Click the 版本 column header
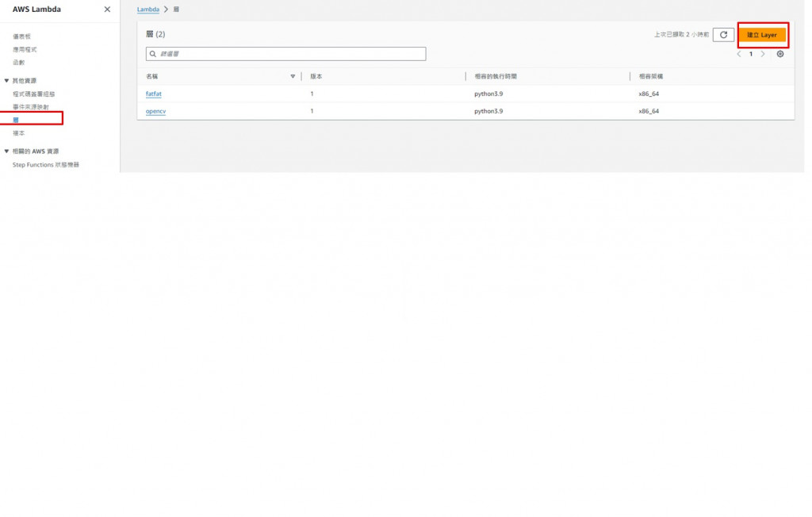812x517 pixels. tap(316, 76)
